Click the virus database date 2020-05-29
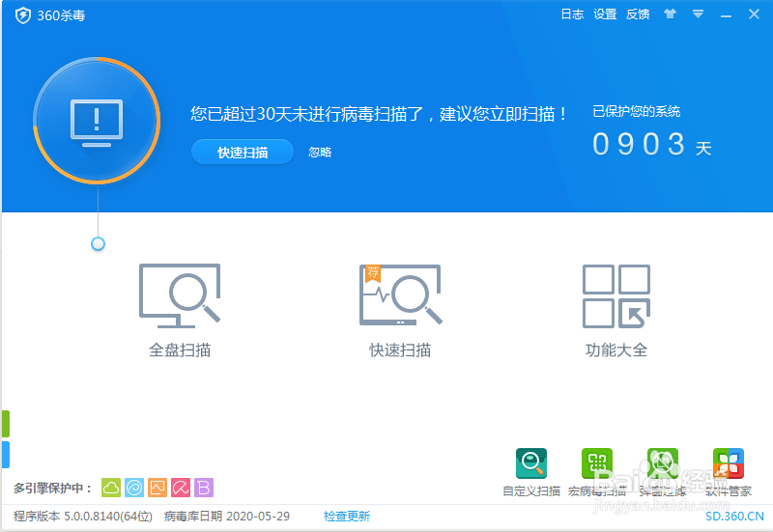The image size is (773, 532). (x=227, y=517)
